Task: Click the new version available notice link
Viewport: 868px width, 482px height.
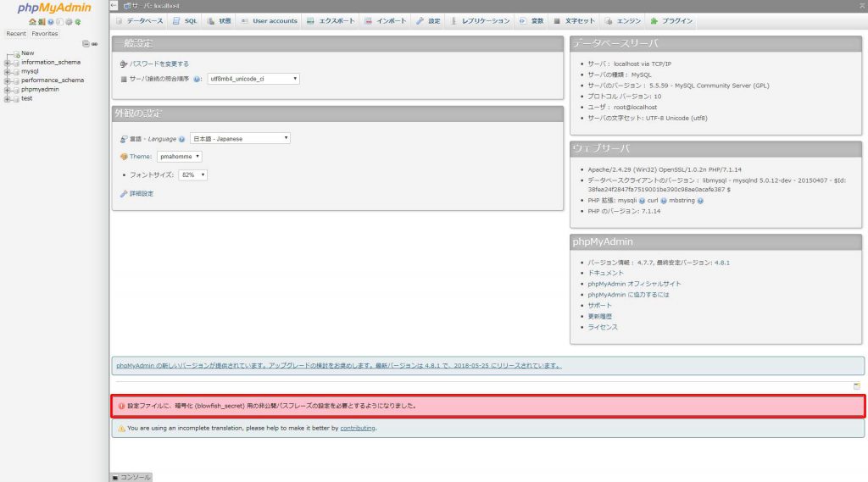Action: (x=339, y=366)
